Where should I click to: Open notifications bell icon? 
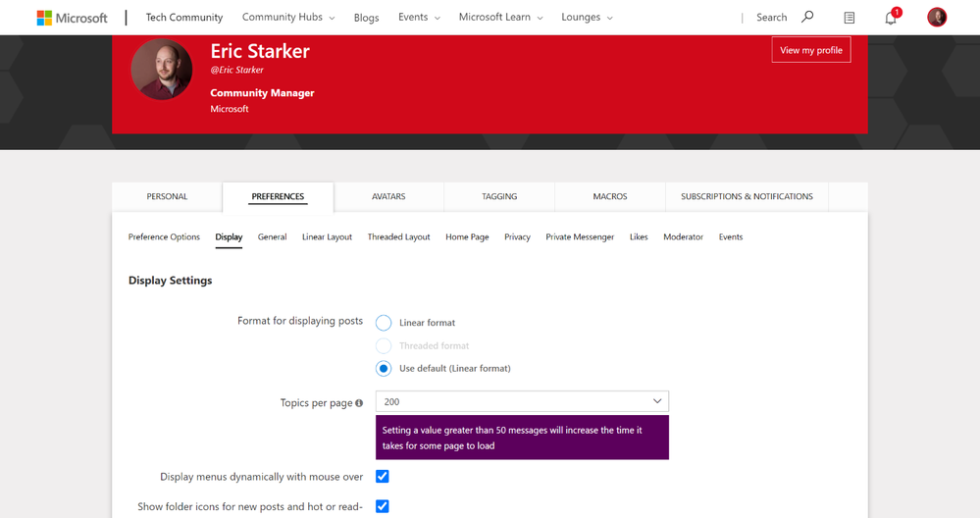pos(891,18)
